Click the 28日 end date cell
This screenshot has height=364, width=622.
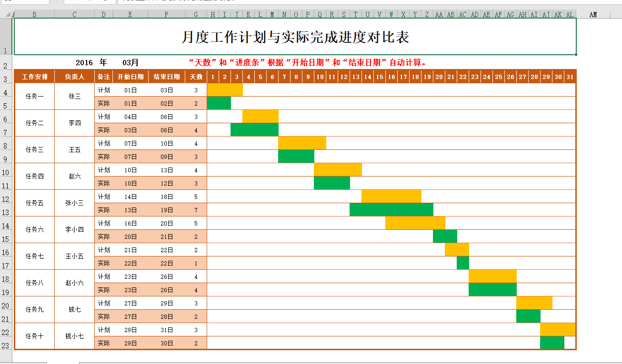(x=167, y=316)
